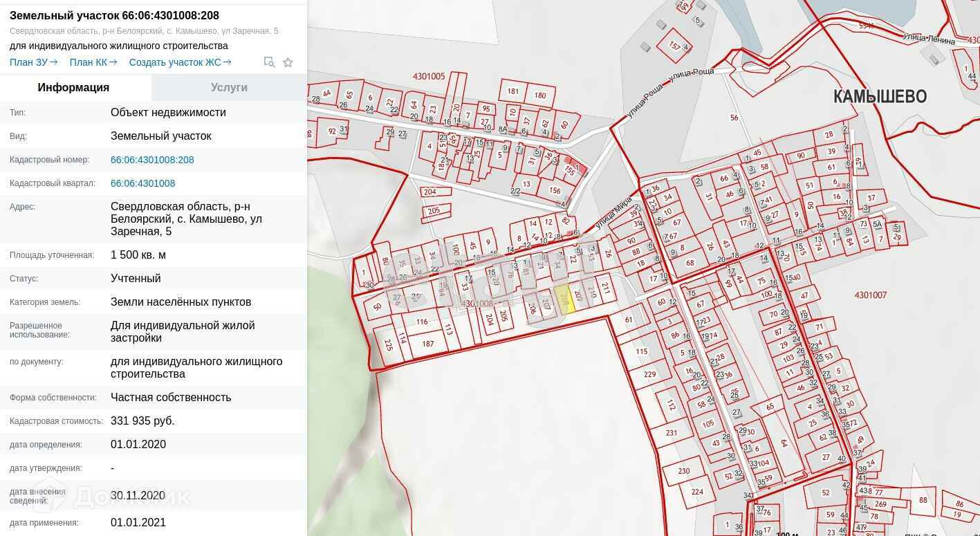Click parcel 224 on the map

pos(697,492)
